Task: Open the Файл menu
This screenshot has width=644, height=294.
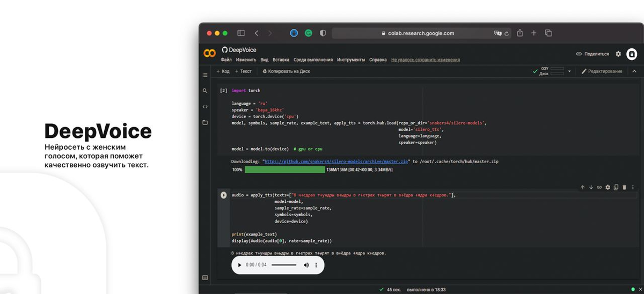Action: [x=226, y=60]
